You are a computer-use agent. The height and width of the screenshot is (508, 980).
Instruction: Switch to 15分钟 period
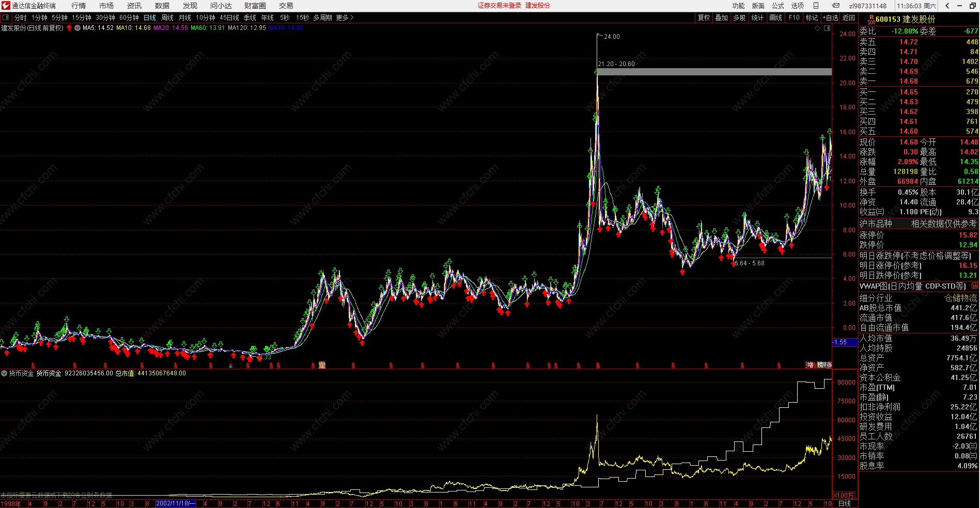82,18
